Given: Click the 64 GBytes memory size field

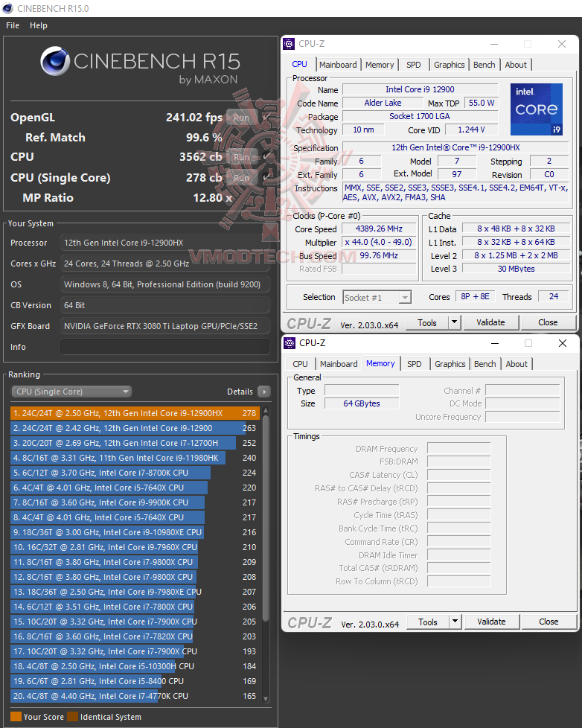Looking at the screenshot, I should (x=362, y=404).
